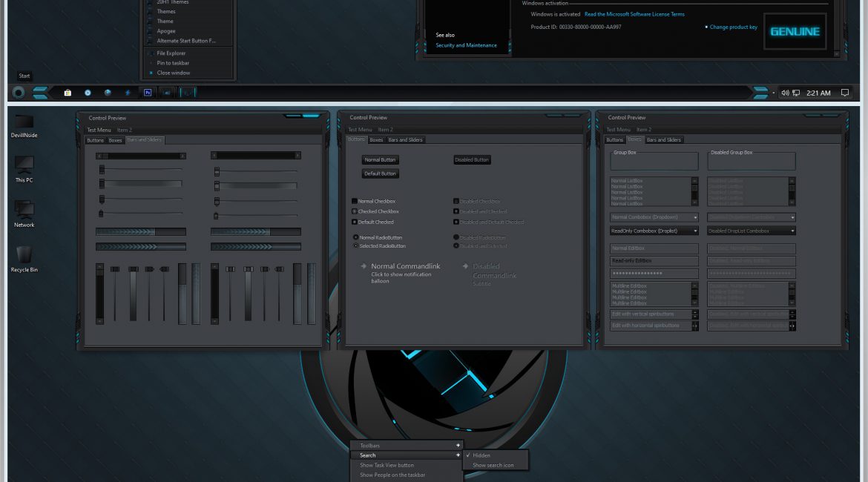Launch the Microsoft Store taskbar icon

tap(68, 93)
